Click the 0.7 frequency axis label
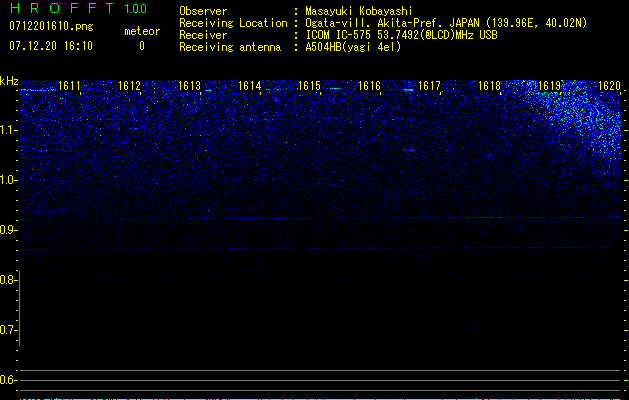Viewport: 629px width, 400px height. click(8, 330)
